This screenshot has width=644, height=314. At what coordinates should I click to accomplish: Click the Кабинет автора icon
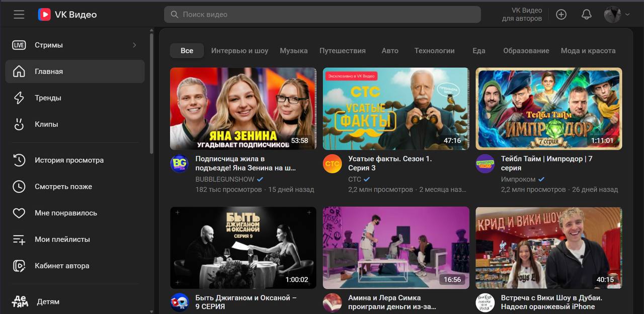pos(19,266)
